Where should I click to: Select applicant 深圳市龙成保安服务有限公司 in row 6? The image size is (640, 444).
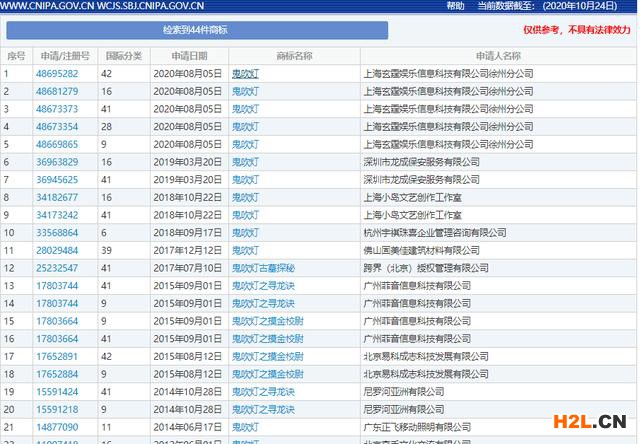tap(421, 162)
